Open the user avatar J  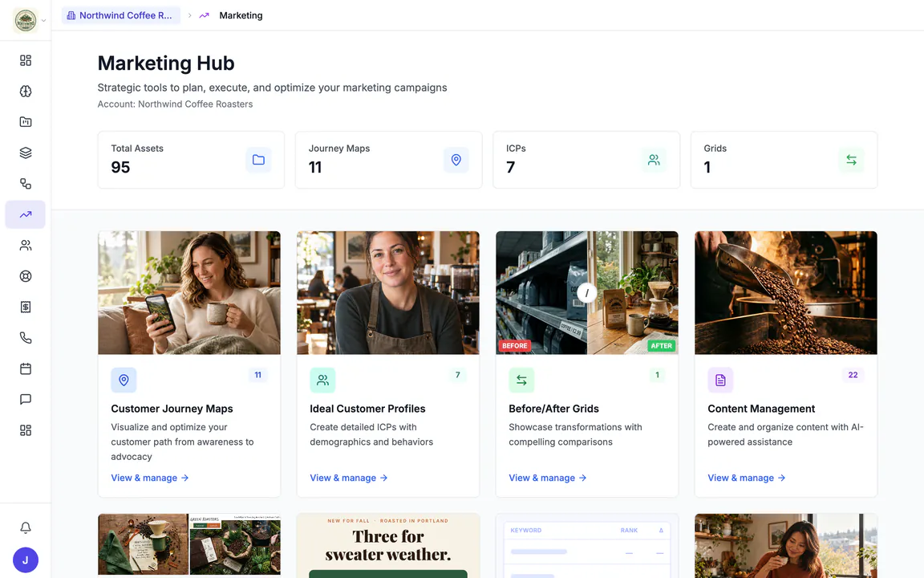coord(26,560)
